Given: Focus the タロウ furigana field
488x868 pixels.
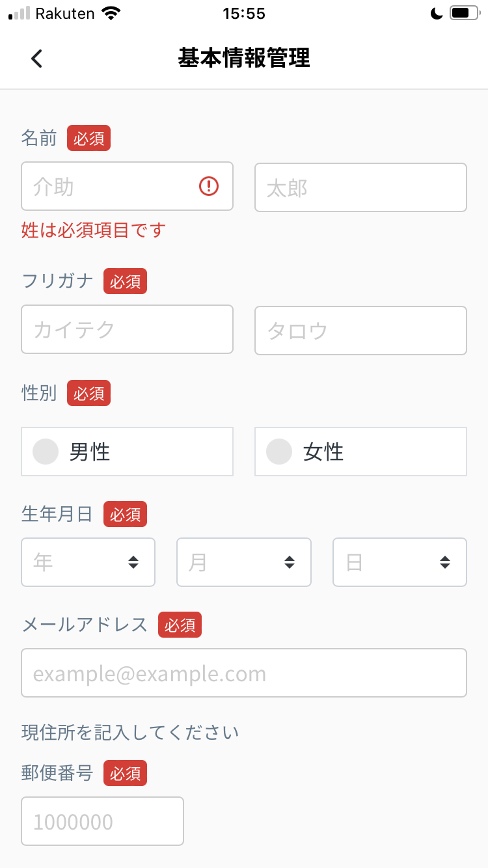Looking at the screenshot, I should [x=360, y=331].
